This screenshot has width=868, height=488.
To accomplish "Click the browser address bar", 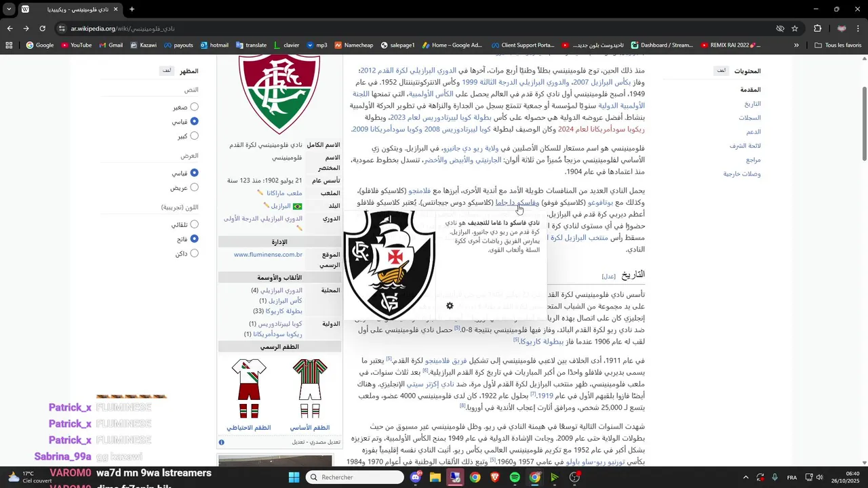I will click(420, 28).
